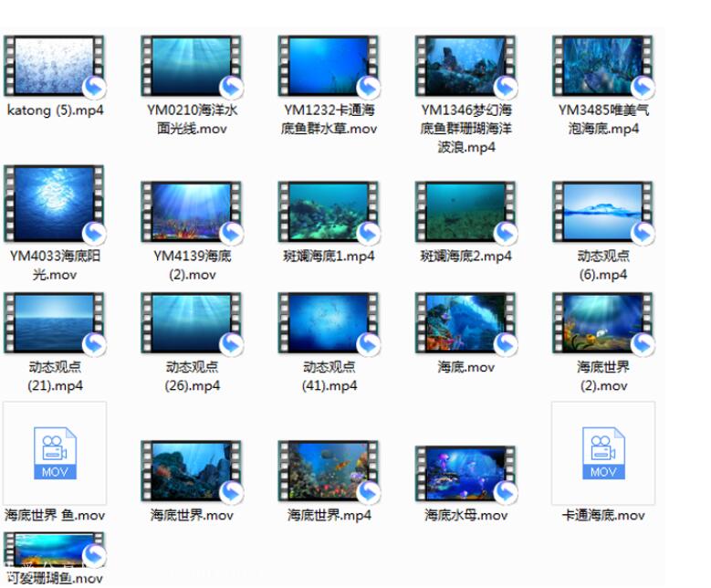Select the 动态观点(6).mp4 video file
711x588 pixels.
coord(602,212)
